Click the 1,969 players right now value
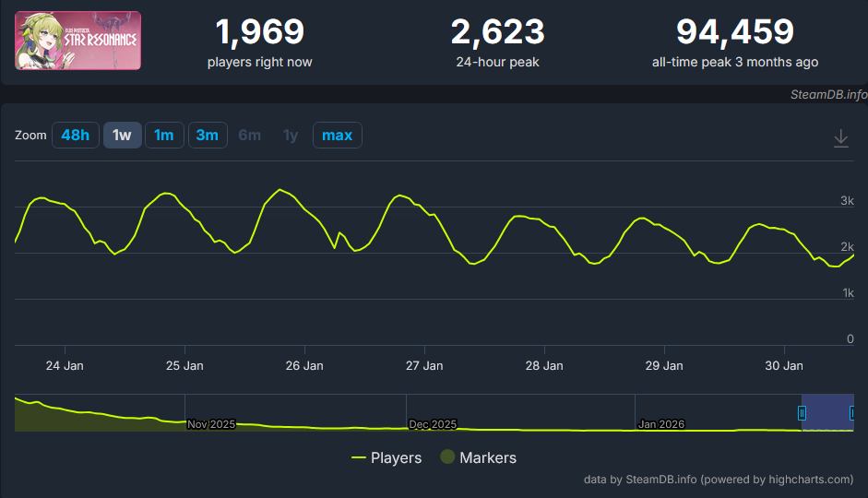 pyautogui.click(x=259, y=32)
